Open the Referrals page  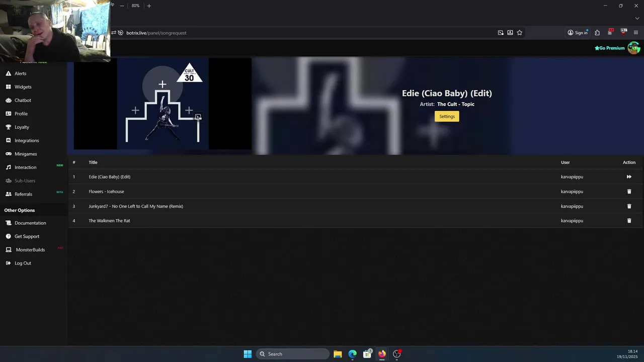click(23, 194)
